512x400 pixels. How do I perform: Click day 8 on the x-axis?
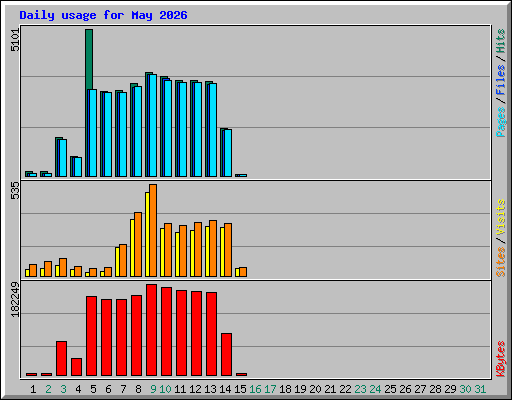[138, 389]
